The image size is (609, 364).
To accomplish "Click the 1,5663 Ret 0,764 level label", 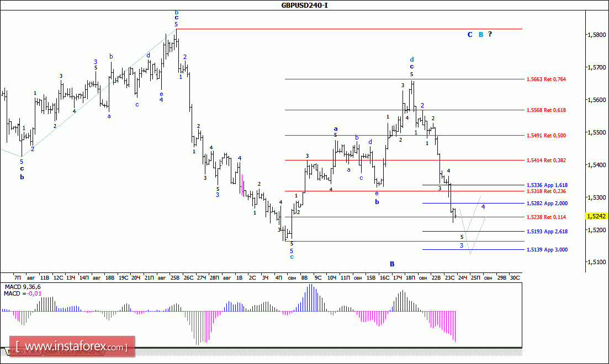I will coord(546,79).
